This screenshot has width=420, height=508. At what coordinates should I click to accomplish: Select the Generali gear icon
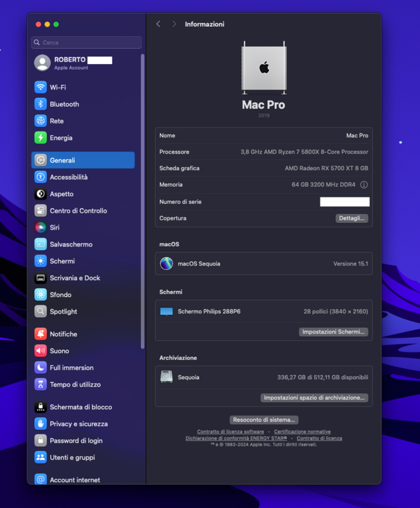point(41,160)
